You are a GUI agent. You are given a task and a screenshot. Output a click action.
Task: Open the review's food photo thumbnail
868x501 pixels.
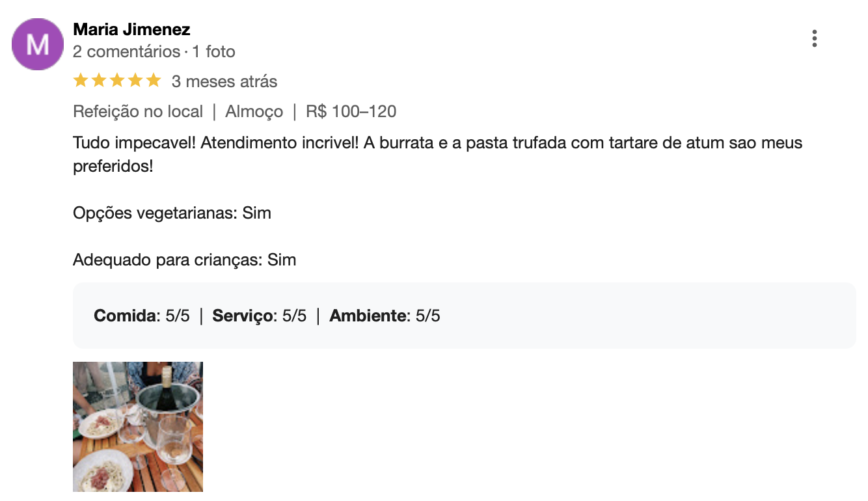(x=138, y=427)
